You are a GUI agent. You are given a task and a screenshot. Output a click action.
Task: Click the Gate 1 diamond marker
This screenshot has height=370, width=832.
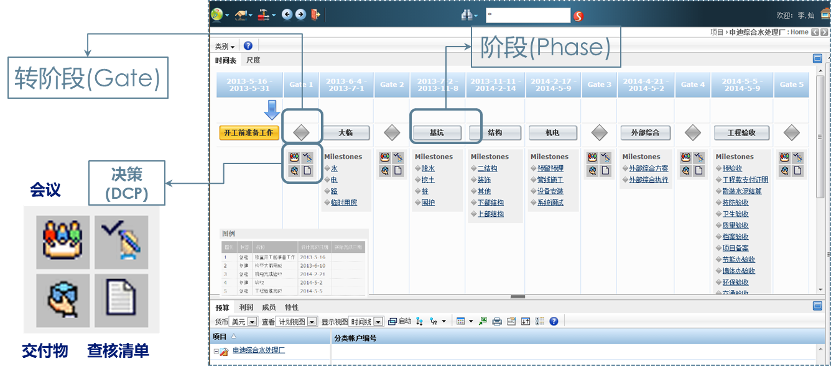(301, 133)
